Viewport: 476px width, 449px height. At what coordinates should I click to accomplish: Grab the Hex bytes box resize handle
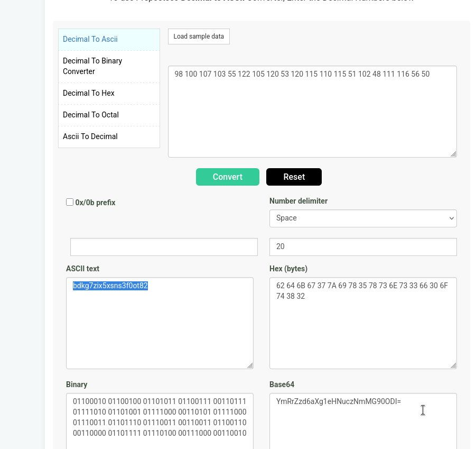[x=453, y=365]
